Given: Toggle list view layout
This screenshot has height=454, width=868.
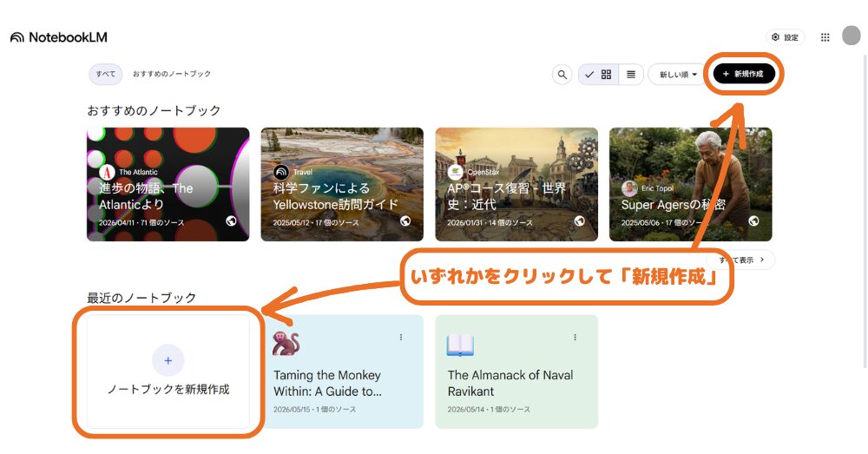Looking at the screenshot, I should [x=631, y=74].
